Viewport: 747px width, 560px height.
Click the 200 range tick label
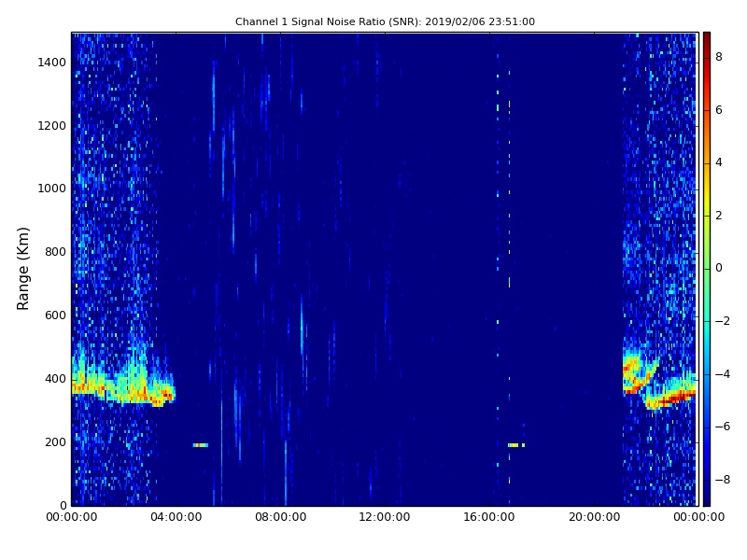pos(55,442)
